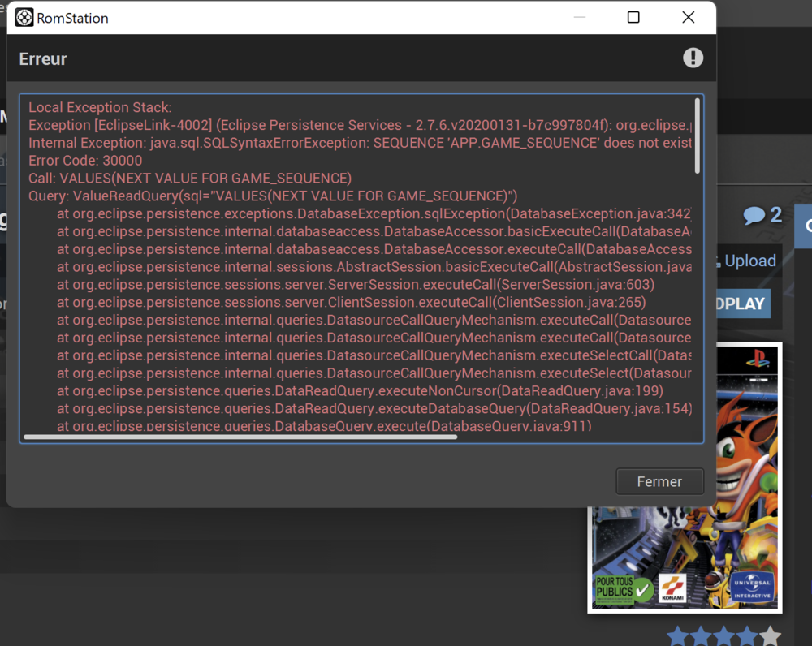This screenshot has height=646, width=812.
Task: Click the RomStation logo icon in title bar
Action: pyautogui.click(x=24, y=18)
